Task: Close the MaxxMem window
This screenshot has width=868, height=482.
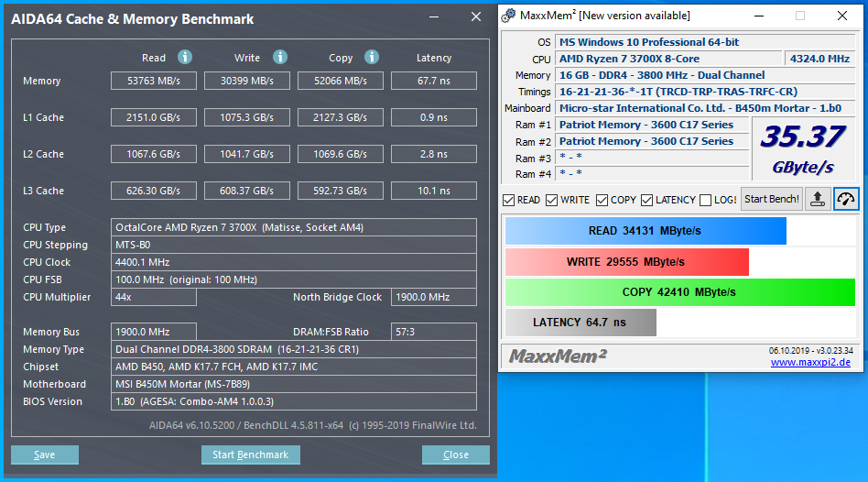Action: click(842, 16)
